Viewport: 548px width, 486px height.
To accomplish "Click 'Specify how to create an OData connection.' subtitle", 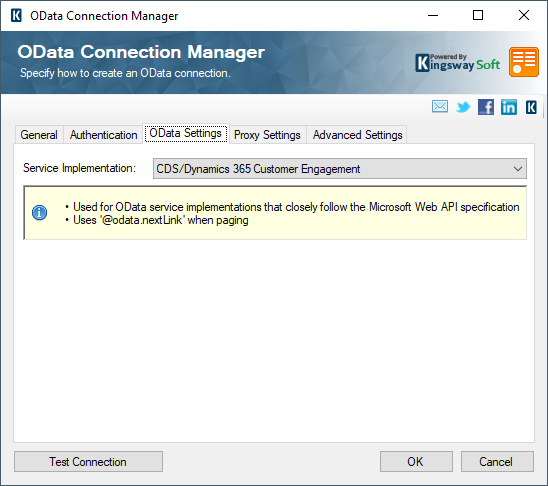I will [x=125, y=73].
